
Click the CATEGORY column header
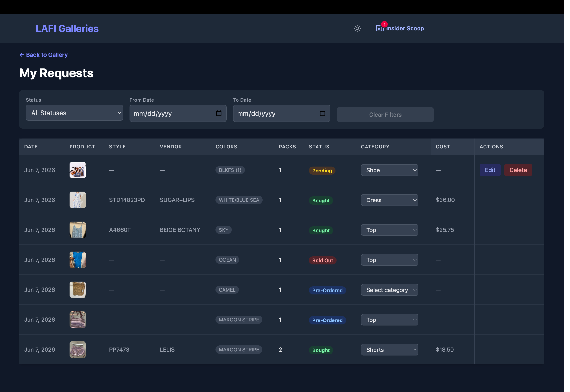375,147
